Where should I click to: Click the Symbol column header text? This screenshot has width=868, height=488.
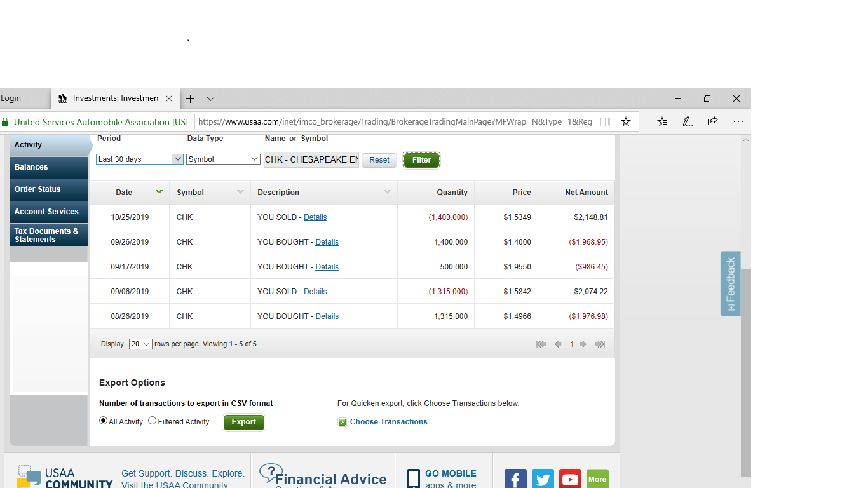click(190, 193)
